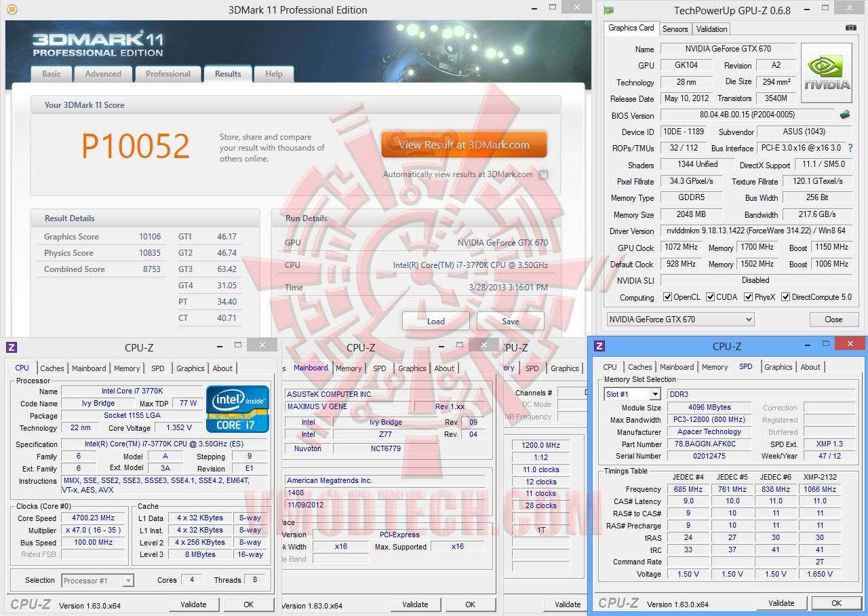
Task: Click the Close button in GPU-Z
Action: pos(833,320)
